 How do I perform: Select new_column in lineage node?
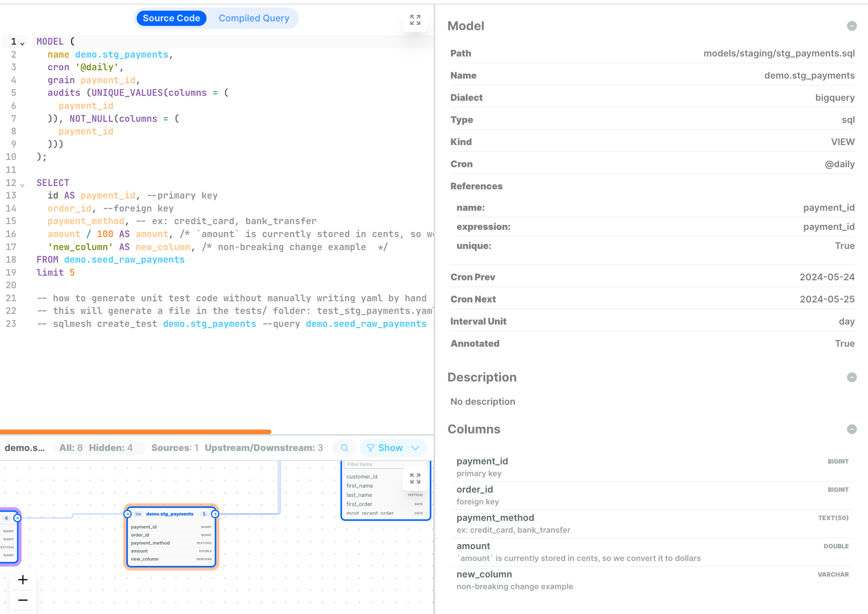[x=171, y=559]
